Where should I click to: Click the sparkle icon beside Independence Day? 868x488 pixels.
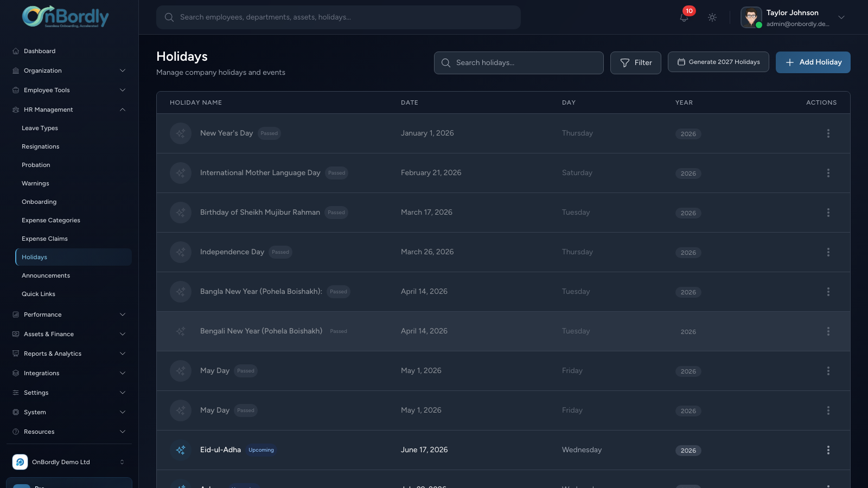tap(181, 252)
